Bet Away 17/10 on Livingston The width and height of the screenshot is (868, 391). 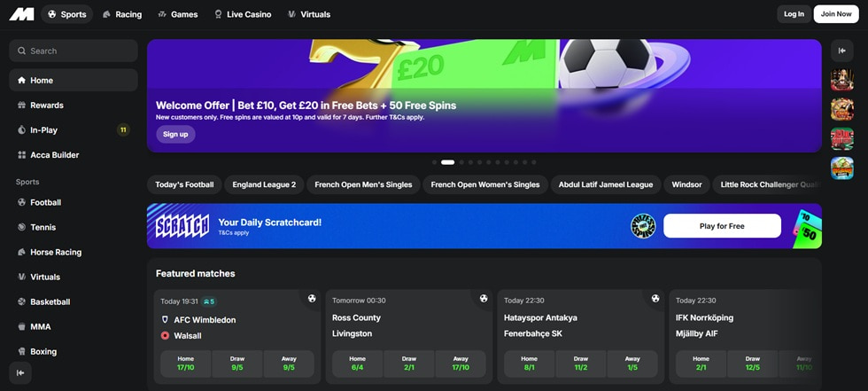click(461, 364)
